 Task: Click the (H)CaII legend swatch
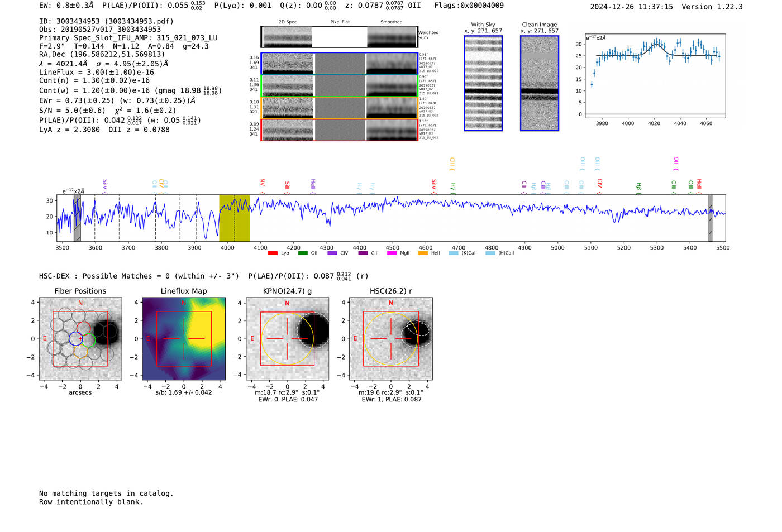490,253
